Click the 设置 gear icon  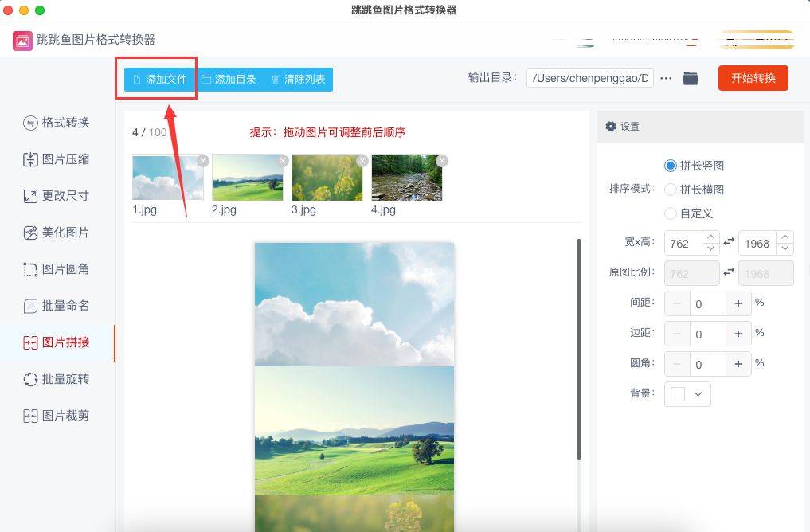click(611, 127)
